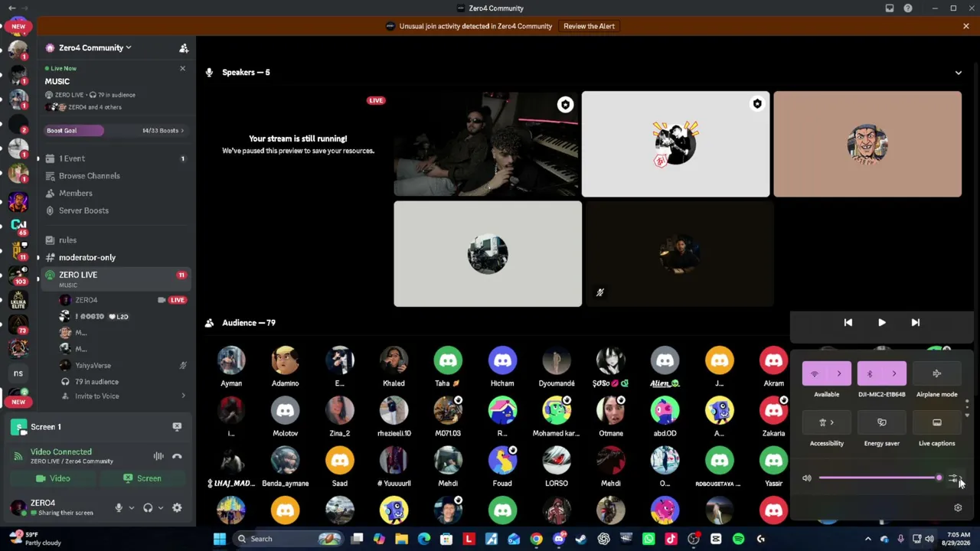Open Discord inbox icon in title bar
The image size is (980, 551).
coord(890,8)
